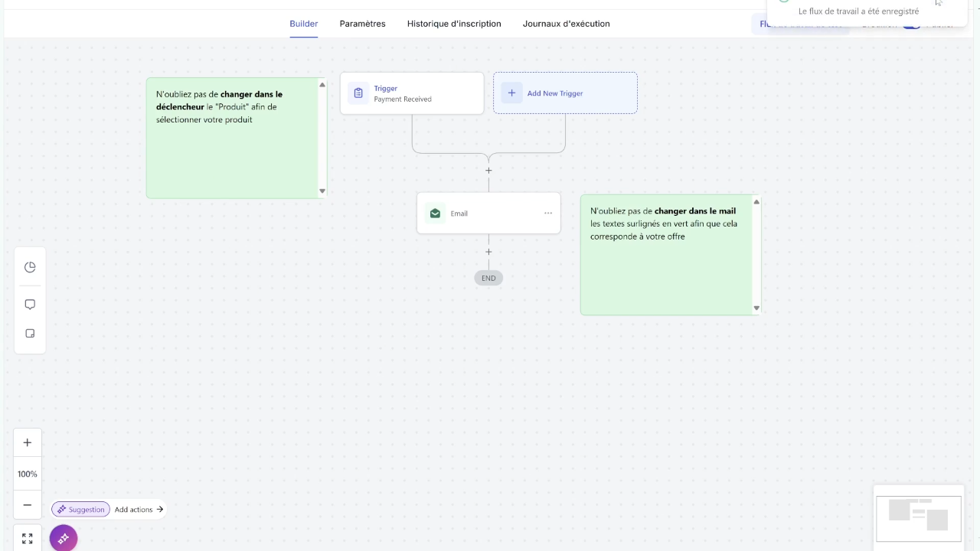The height and width of the screenshot is (551, 980).
Task: Click Add New Trigger
Action: pyautogui.click(x=565, y=93)
